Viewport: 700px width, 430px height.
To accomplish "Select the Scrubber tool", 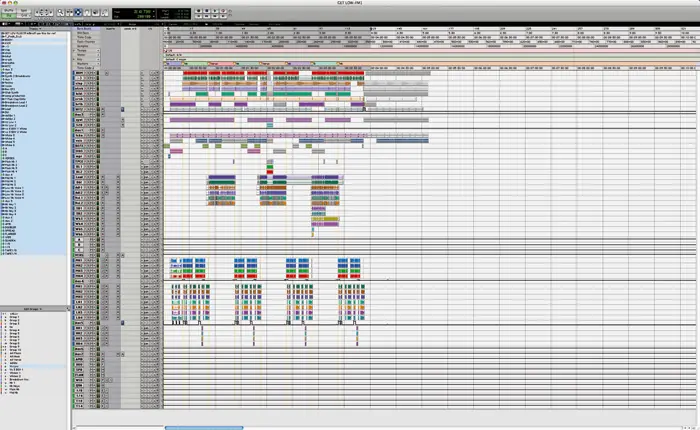I will (x=96, y=12).
